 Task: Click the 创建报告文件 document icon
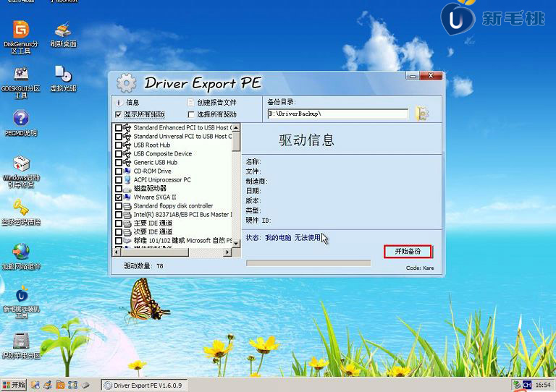click(x=191, y=103)
